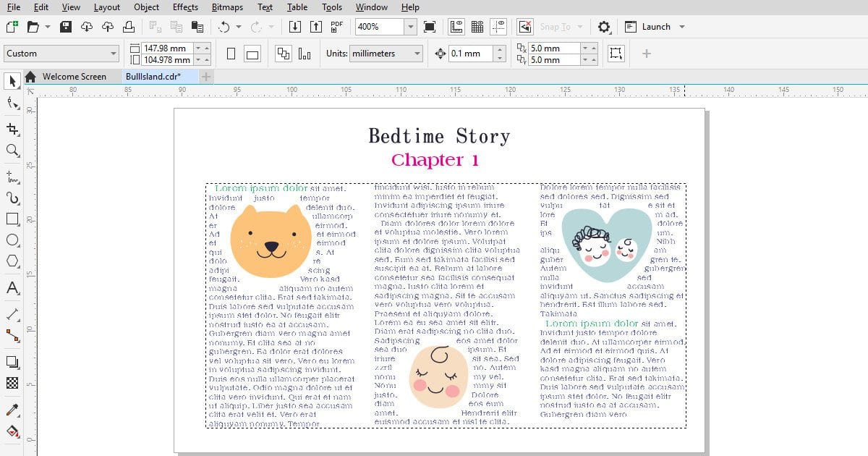Open the 400% zoom level dropdown

pos(410,27)
